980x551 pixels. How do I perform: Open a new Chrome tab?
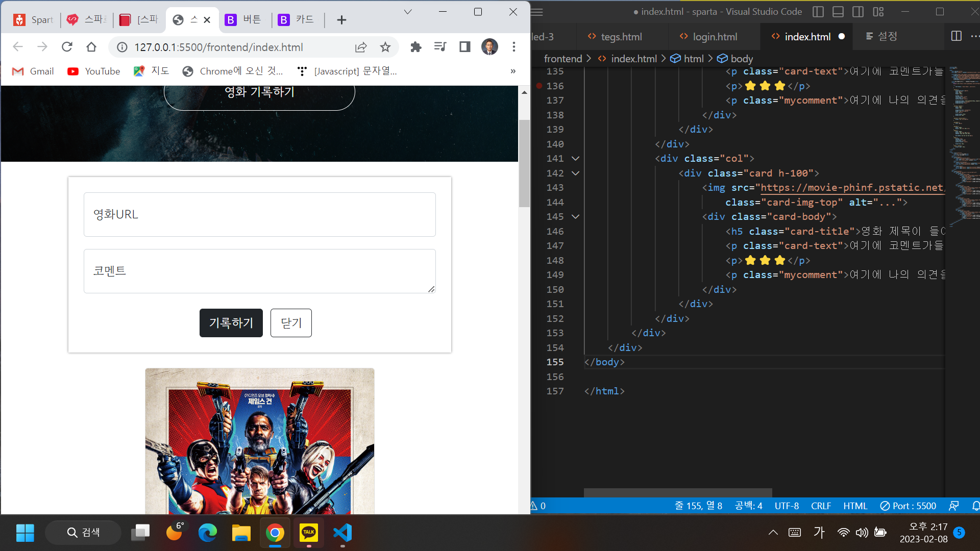[341, 20]
